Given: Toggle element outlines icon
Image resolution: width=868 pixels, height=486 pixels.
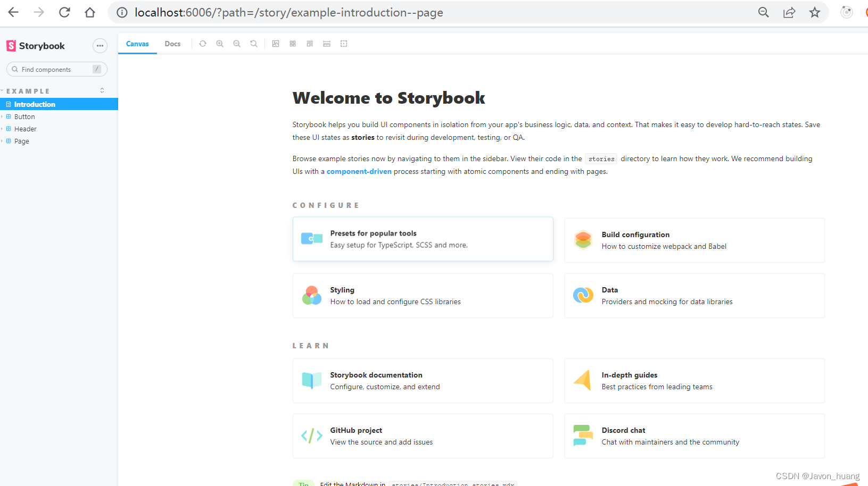Looking at the screenshot, I should click(x=344, y=44).
